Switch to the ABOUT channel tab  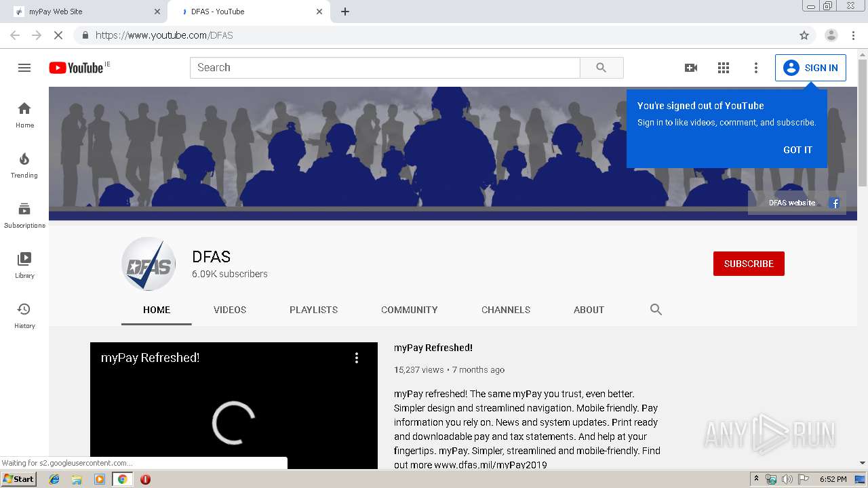pyautogui.click(x=589, y=310)
